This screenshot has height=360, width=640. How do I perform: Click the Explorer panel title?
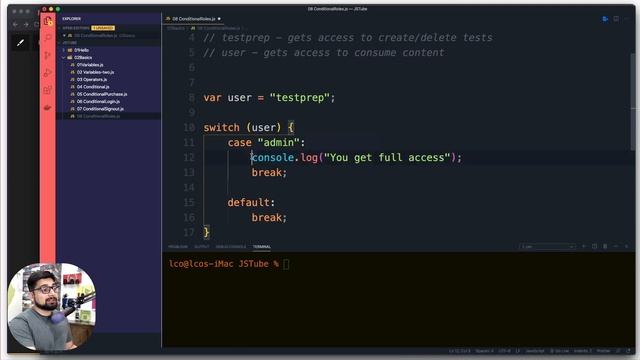coord(71,19)
